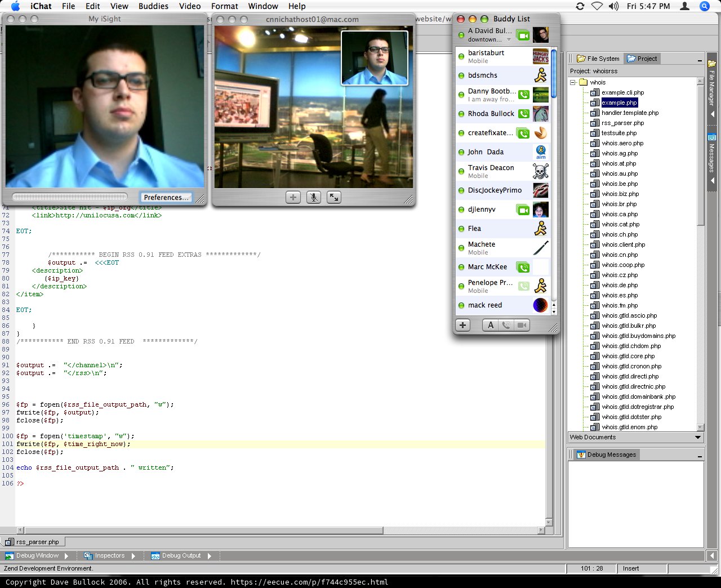Open the Spotlight search icon
The width and height of the screenshot is (721, 588).
click(704, 6)
